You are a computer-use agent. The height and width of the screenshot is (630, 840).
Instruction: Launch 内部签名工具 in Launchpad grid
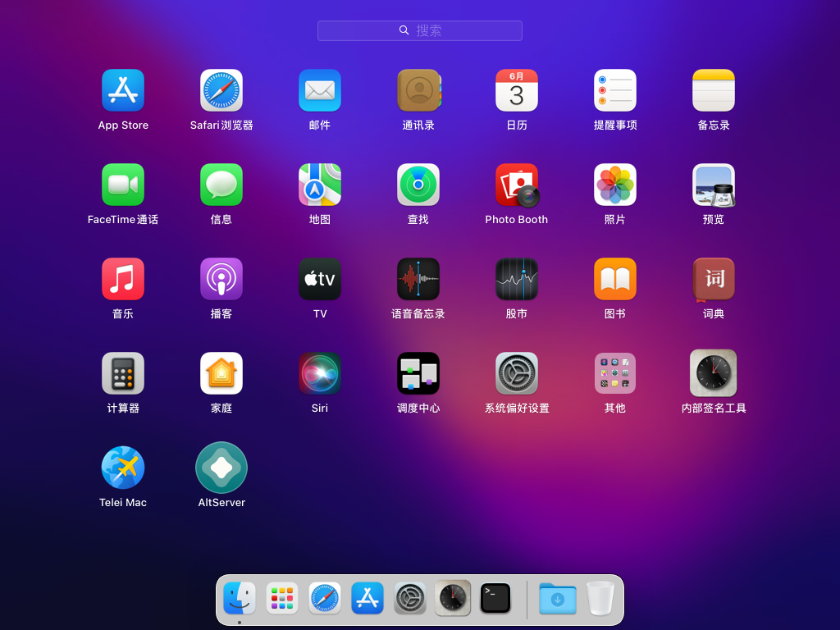(x=714, y=373)
